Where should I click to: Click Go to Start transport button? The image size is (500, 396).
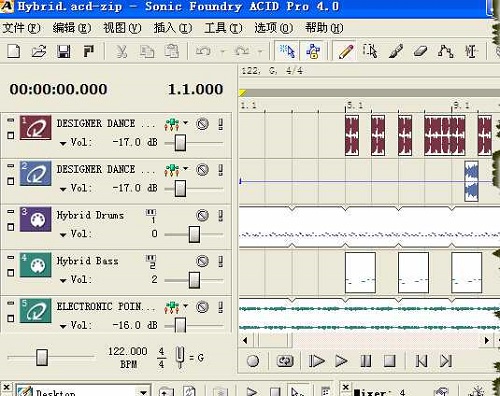421,361
